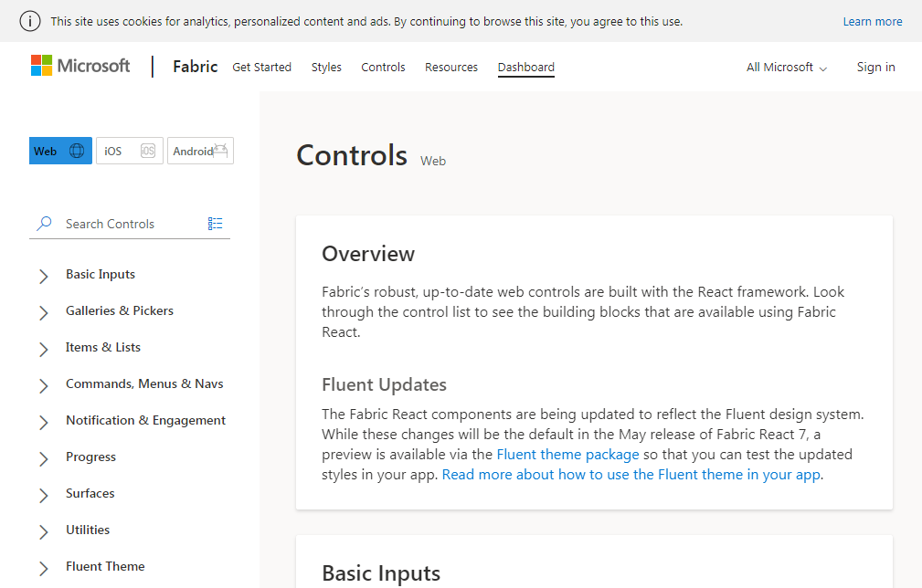Expand Commands, Menus & Navs chevron
922x588 pixels.
tap(44, 385)
